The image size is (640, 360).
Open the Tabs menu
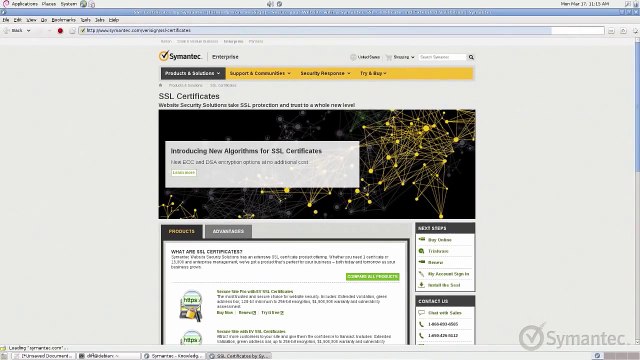pos(100,20)
